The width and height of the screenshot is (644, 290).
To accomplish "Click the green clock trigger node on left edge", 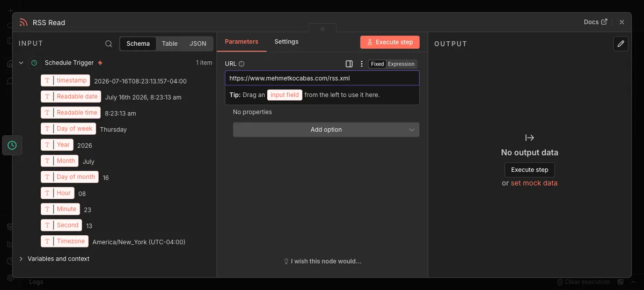I will coord(12,145).
